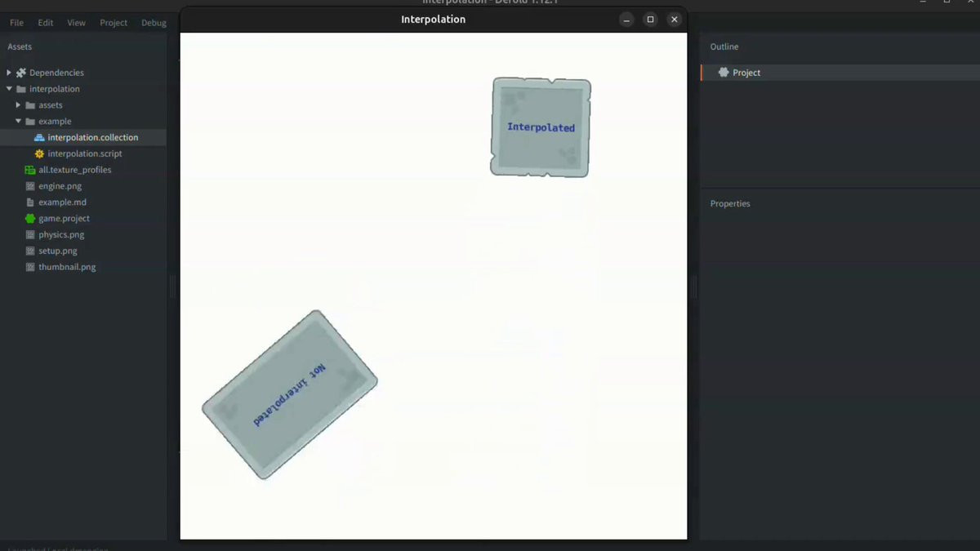980x551 pixels.
Task: Open the File menu
Action: coord(16,23)
